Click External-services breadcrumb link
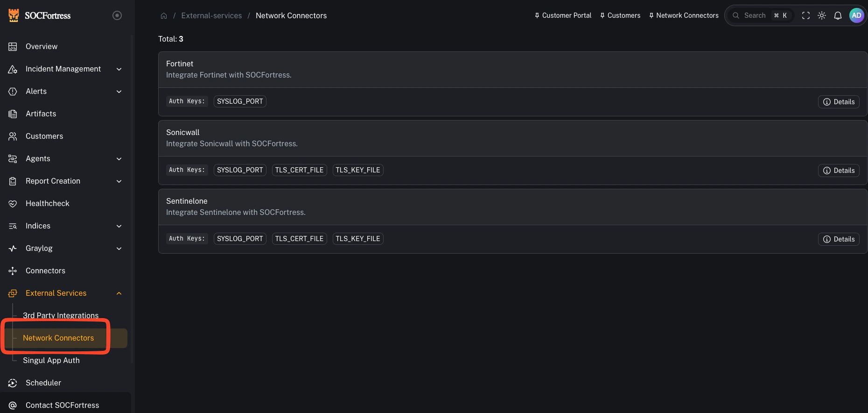The width and height of the screenshot is (868, 413). tap(211, 15)
